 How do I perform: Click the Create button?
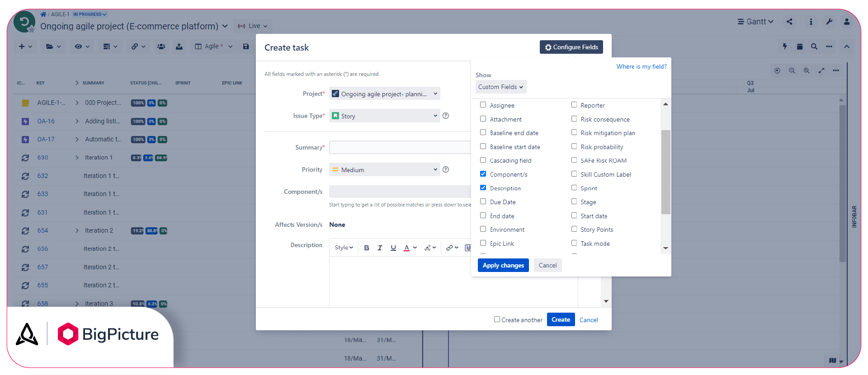point(561,319)
